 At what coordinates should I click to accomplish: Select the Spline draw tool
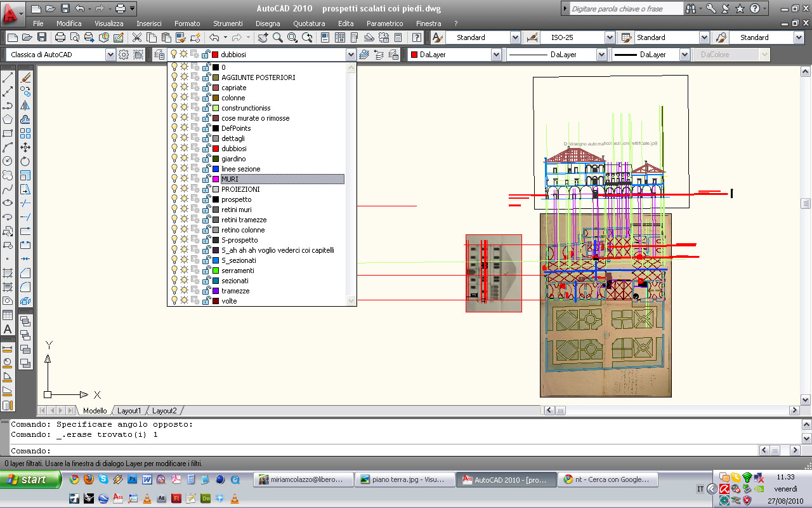8,189
